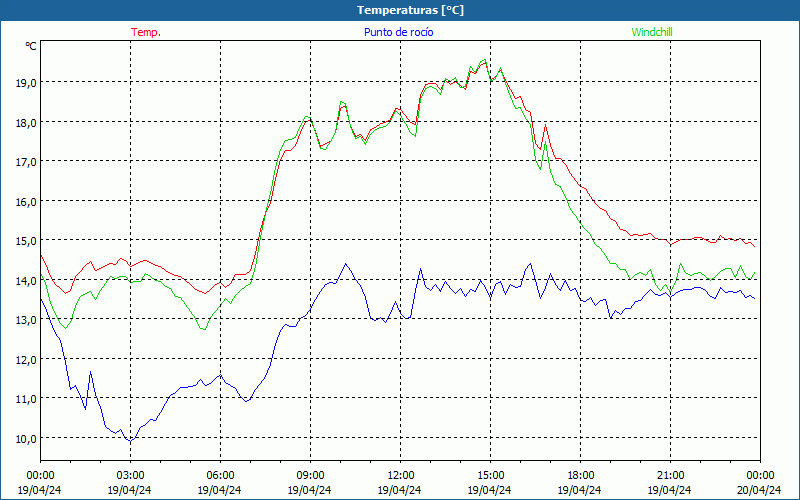Click the 20/04/24 date label
Screen dimensions: 800x500
[760, 490]
